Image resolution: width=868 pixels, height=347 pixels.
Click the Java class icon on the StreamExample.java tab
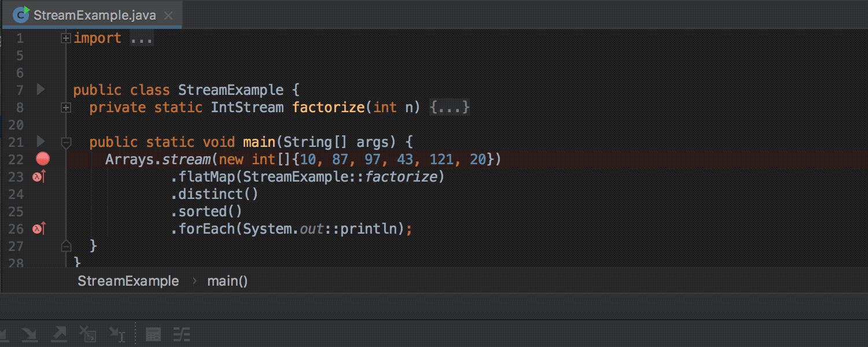click(x=21, y=14)
